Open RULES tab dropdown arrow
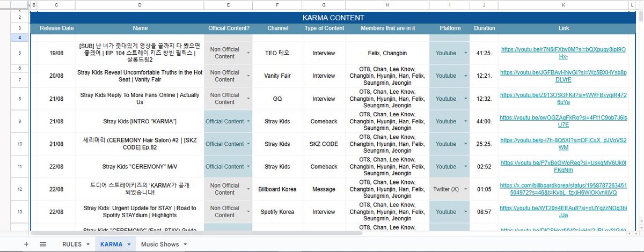Screen dimensions: 644x252 point(87,244)
